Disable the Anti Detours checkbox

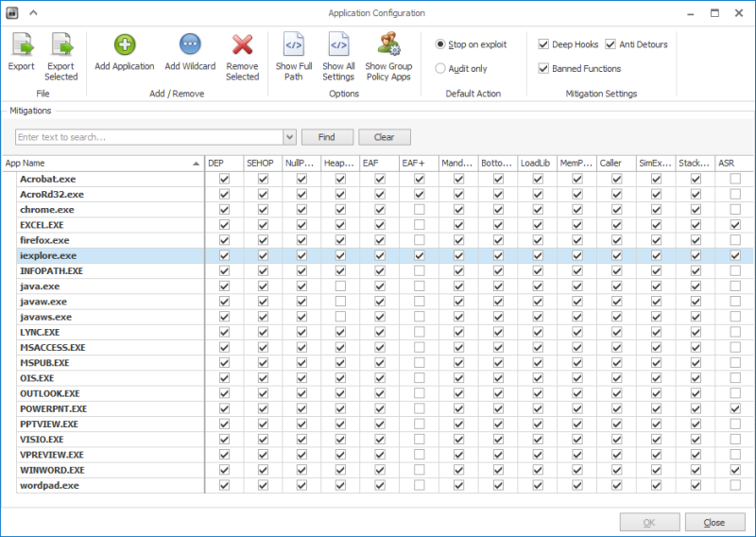pos(610,44)
